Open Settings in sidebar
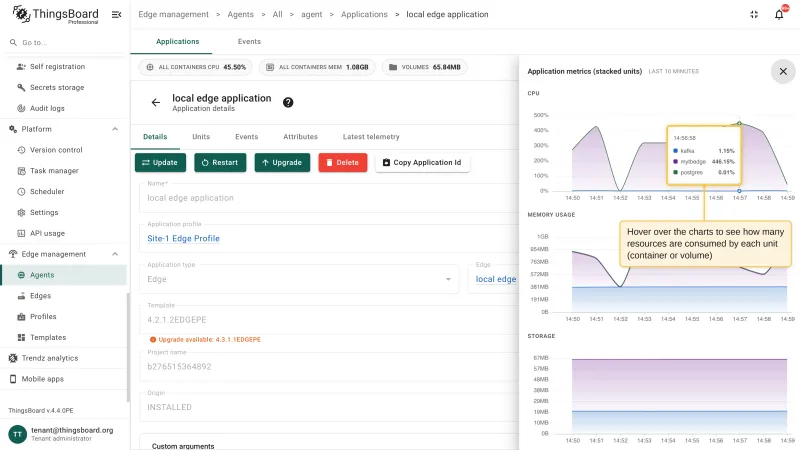The width and height of the screenshot is (800, 450). pyautogui.click(x=64, y=212)
